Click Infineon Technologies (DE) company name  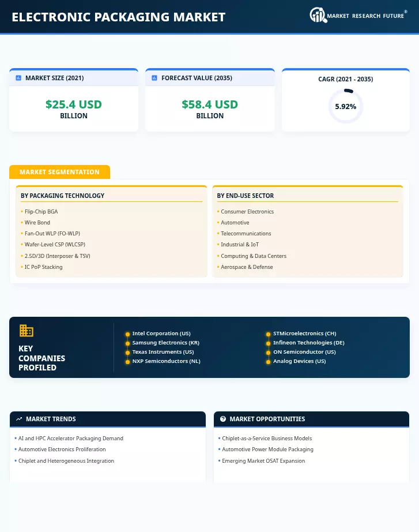(x=309, y=343)
